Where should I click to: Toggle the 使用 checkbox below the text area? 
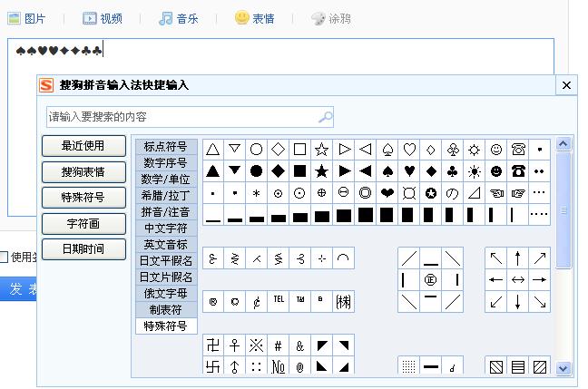[4, 258]
